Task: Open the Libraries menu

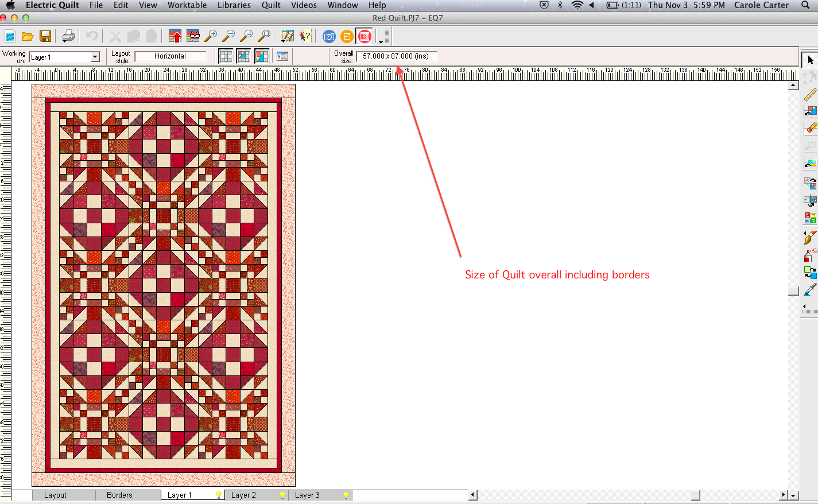Action: 234,5
